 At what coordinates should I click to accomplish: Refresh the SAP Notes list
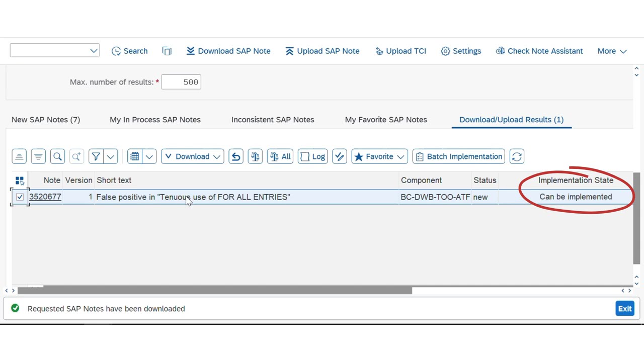point(517,156)
